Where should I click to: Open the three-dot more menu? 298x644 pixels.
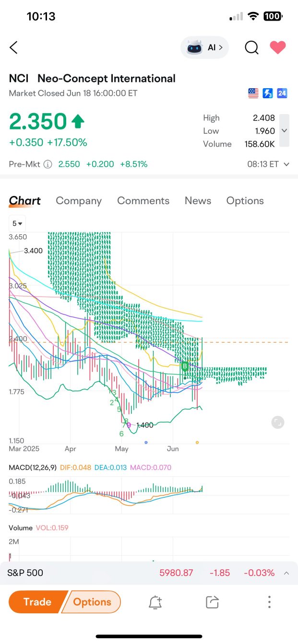[x=270, y=602]
